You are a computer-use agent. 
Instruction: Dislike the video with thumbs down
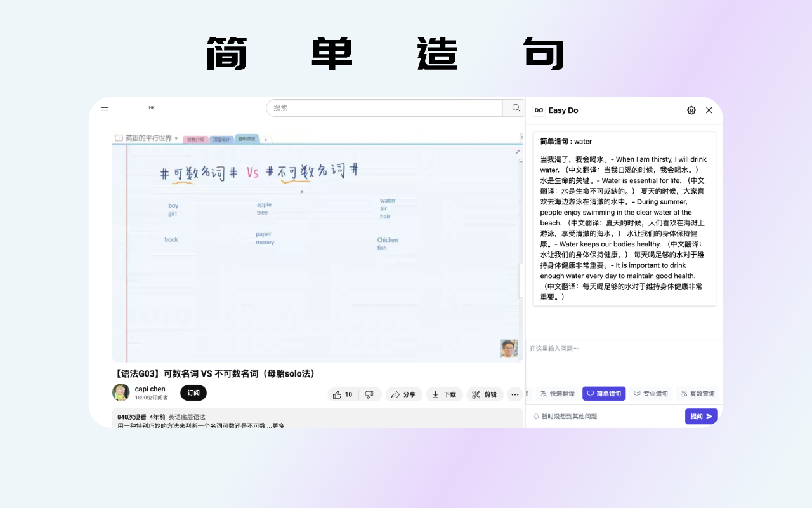[x=370, y=394]
